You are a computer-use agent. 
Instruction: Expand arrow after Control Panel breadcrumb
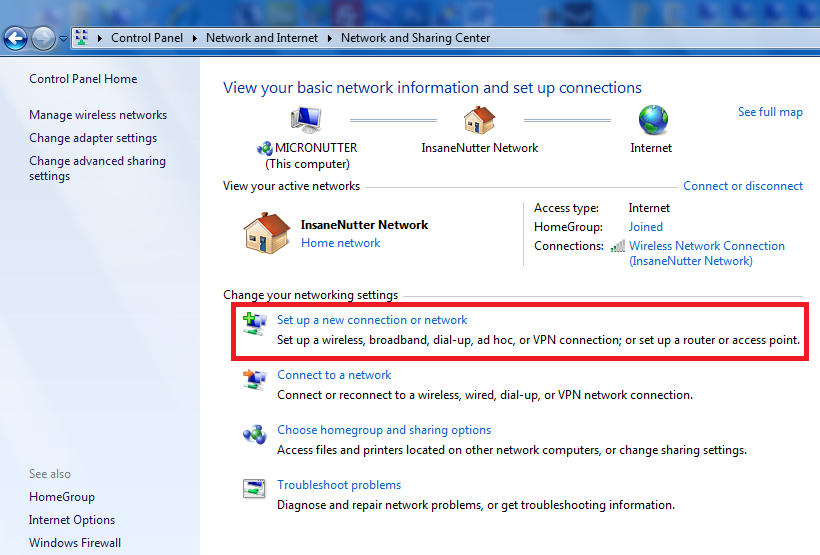pos(195,38)
